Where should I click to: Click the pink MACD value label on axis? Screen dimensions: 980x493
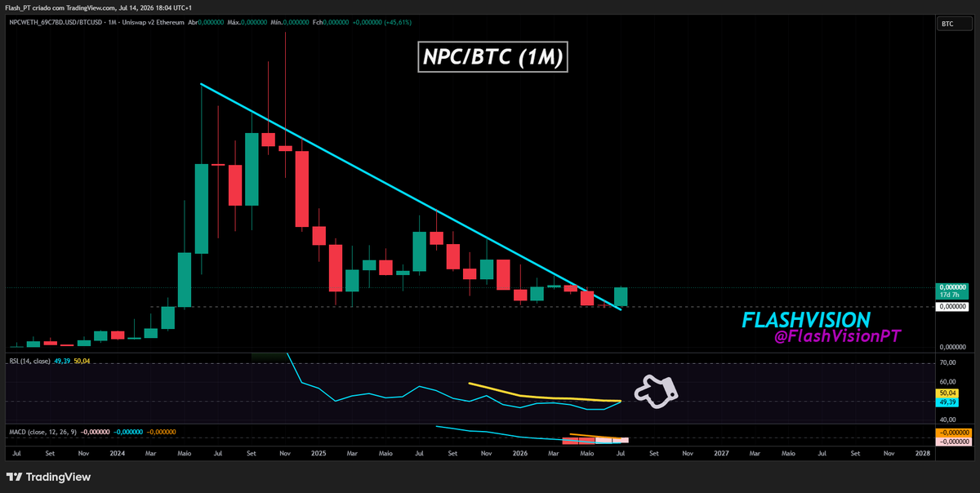pos(953,441)
